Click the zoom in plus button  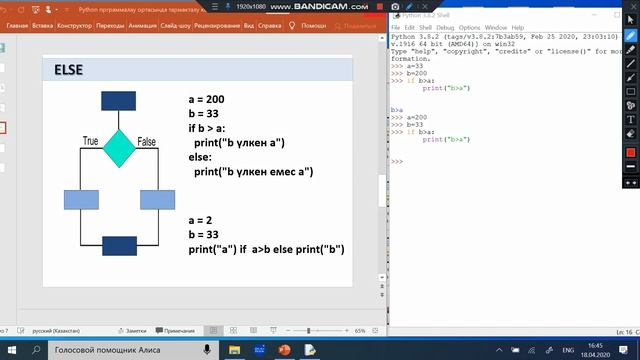tap(347, 331)
